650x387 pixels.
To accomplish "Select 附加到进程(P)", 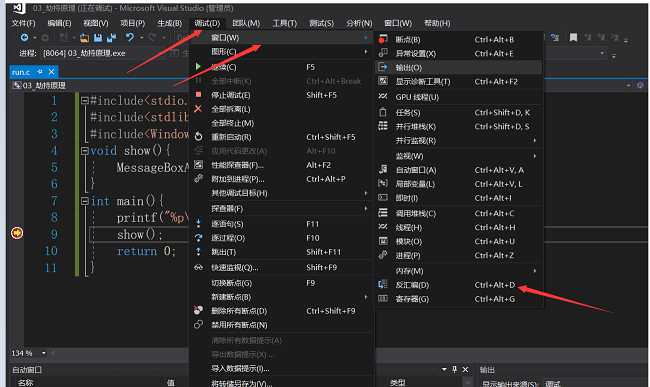I will pos(281,179).
